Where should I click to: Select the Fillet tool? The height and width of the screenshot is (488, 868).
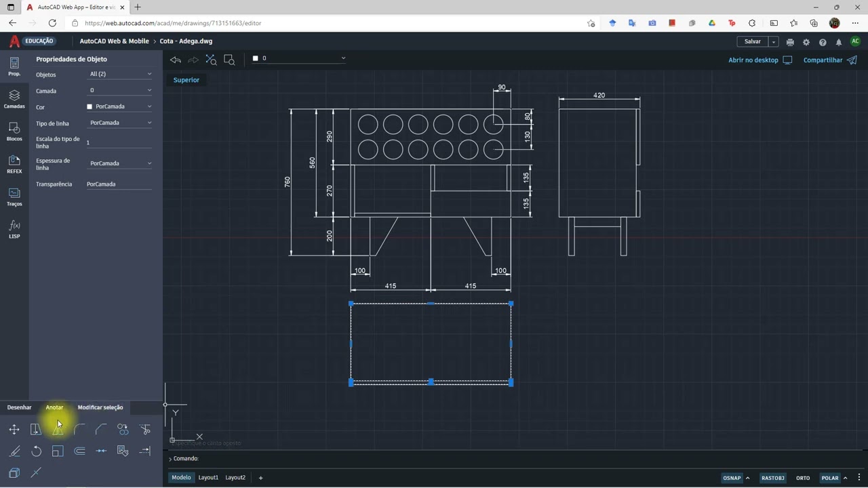point(79,429)
